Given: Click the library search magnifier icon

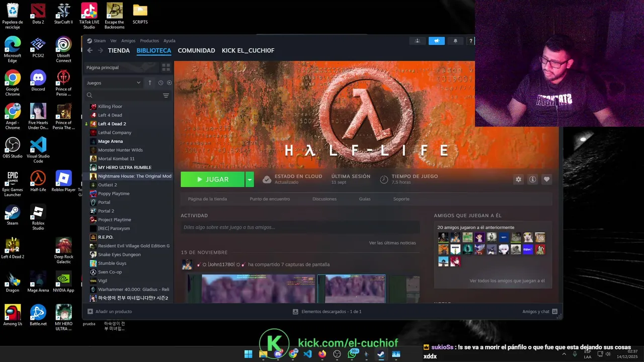Looking at the screenshot, I should [90, 96].
